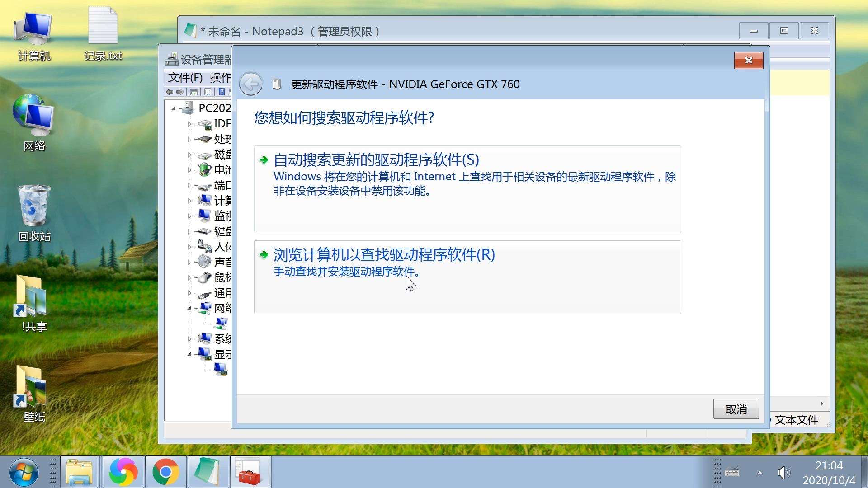
Task: Expand the 声音 sound devices node
Action: pyautogui.click(x=189, y=262)
